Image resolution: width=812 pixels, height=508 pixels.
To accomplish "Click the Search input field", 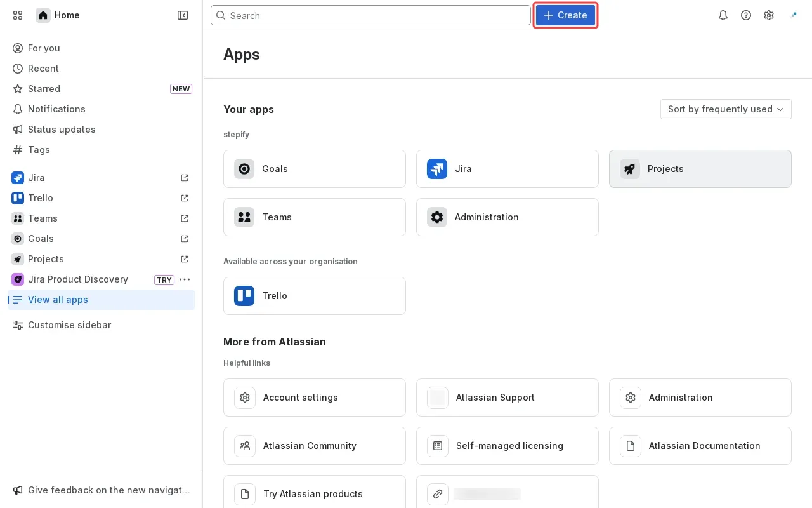I will [x=371, y=15].
